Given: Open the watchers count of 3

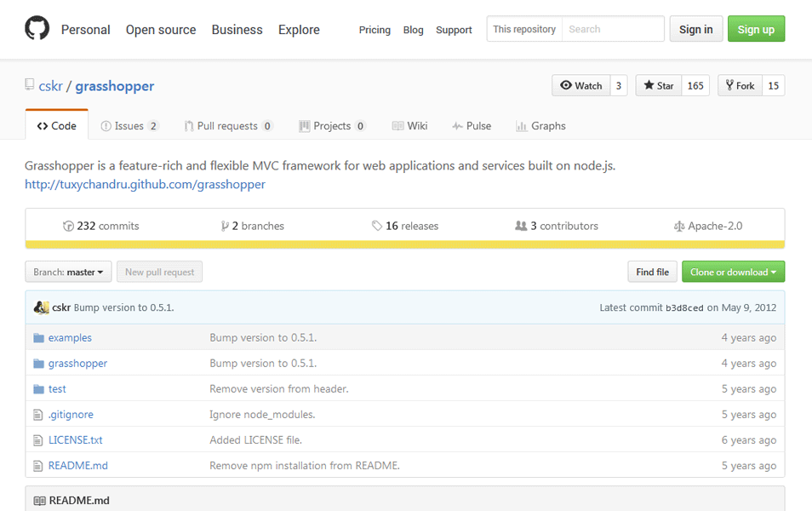Looking at the screenshot, I should point(618,85).
